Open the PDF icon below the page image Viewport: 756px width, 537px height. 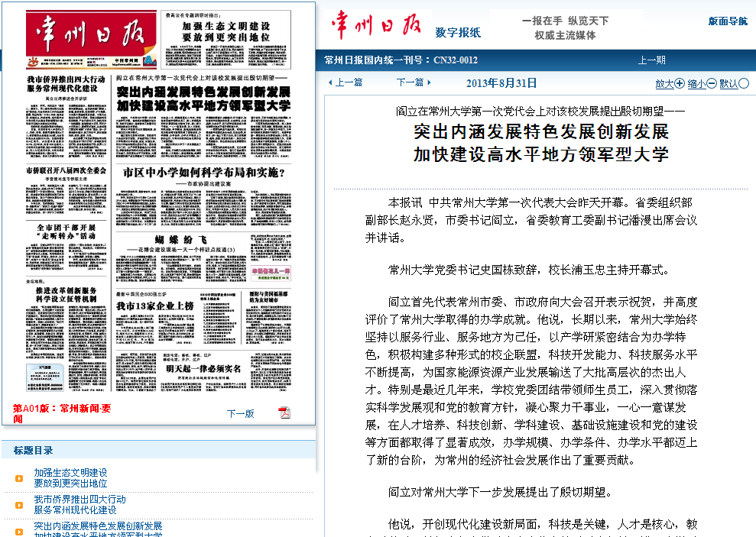pyautogui.click(x=284, y=412)
